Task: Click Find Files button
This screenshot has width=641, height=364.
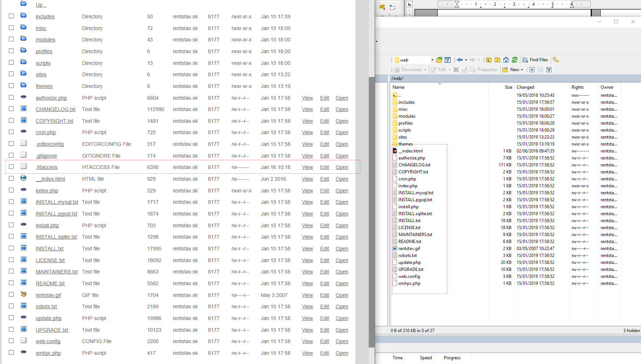Action: point(535,60)
